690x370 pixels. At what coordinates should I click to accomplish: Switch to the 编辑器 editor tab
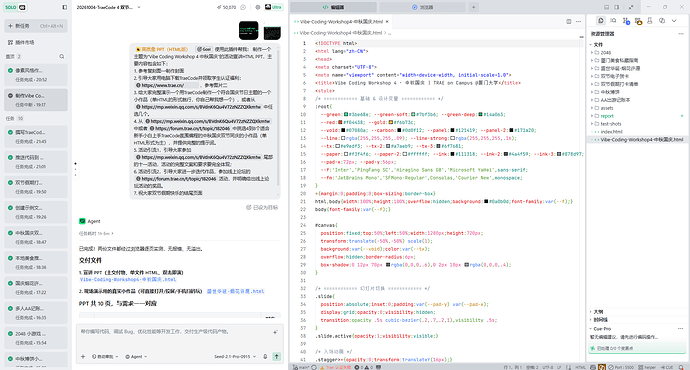334,7
